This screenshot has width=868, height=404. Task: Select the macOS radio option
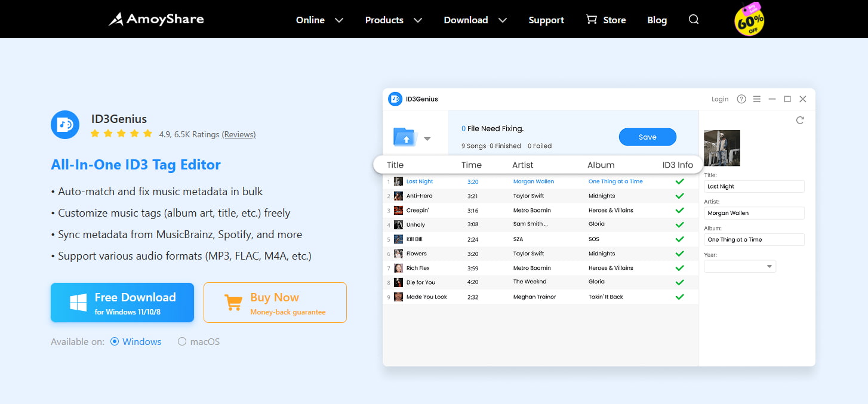tap(182, 342)
